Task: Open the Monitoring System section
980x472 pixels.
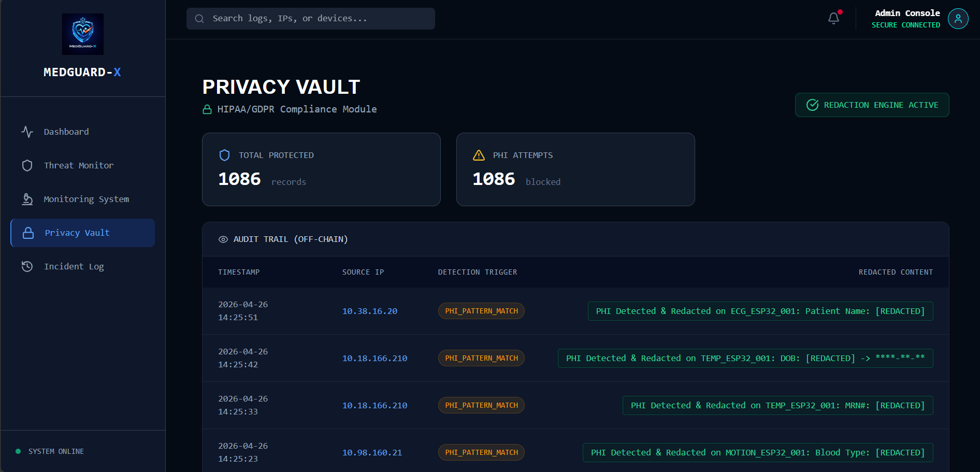Action: tap(86, 199)
